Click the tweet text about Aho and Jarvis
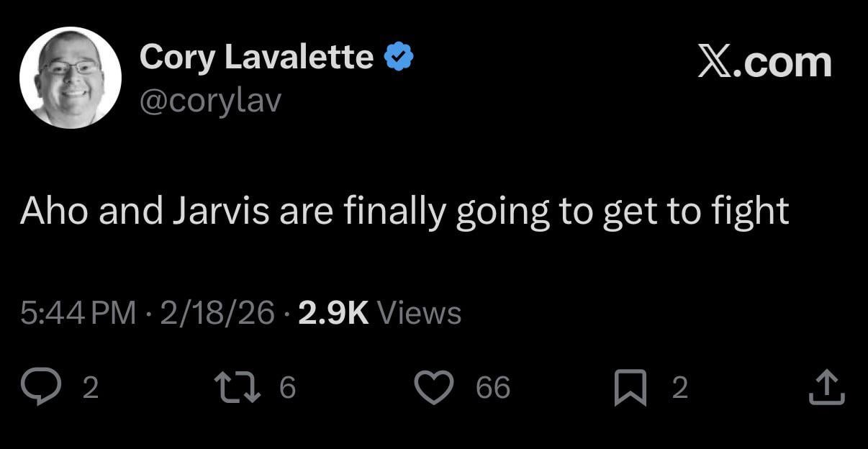Viewport: 868px width, 449px height. point(404,212)
